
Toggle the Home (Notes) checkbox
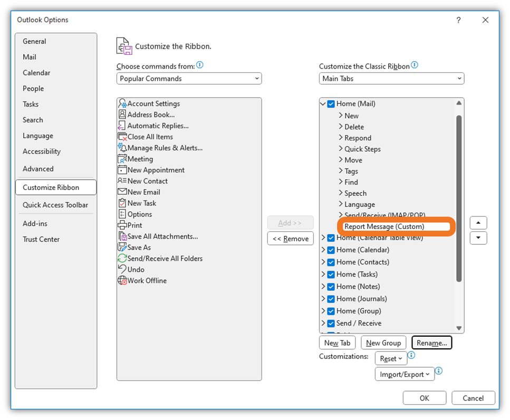coord(331,287)
